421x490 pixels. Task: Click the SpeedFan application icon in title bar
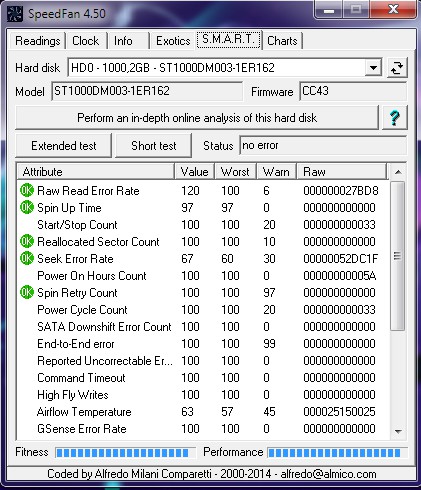[x=15, y=14]
